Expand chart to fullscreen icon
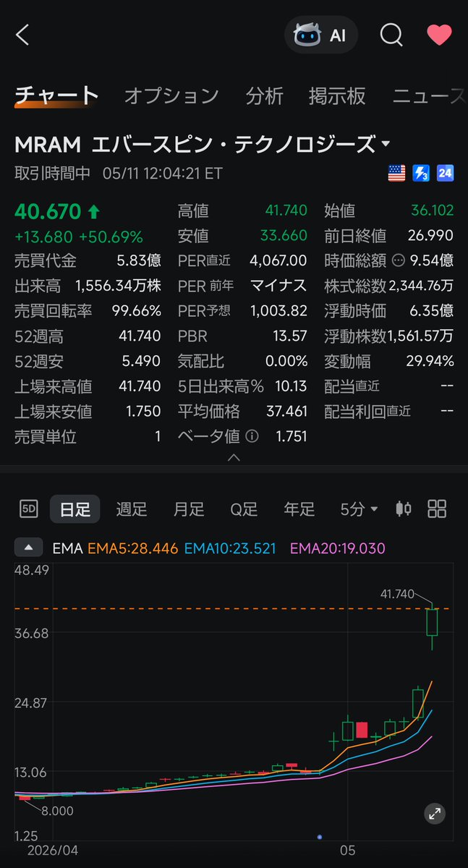Image resolution: width=468 pixels, height=868 pixels. pyautogui.click(x=435, y=814)
